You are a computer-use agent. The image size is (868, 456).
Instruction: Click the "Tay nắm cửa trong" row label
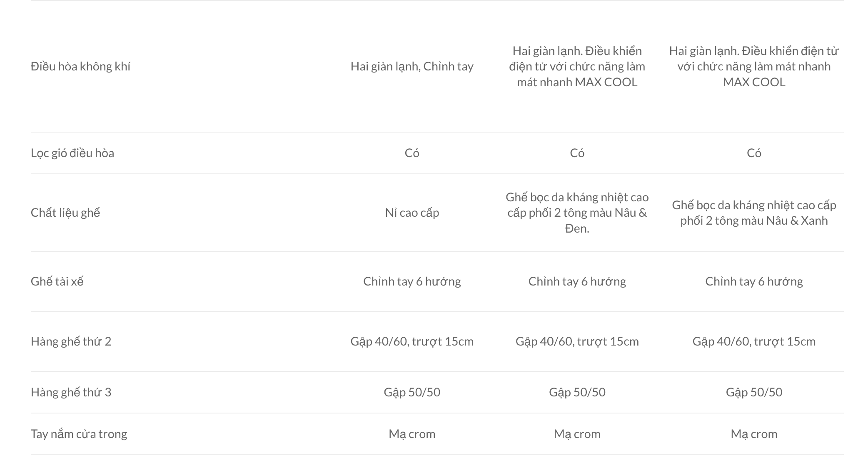tap(79, 434)
